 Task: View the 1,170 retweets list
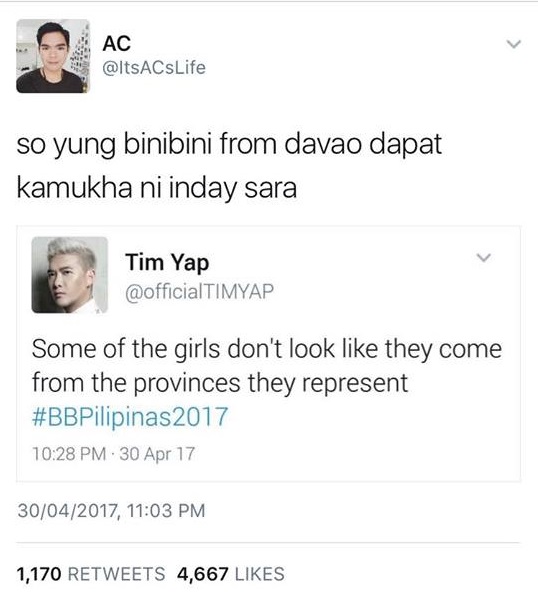(x=91, y=574)
